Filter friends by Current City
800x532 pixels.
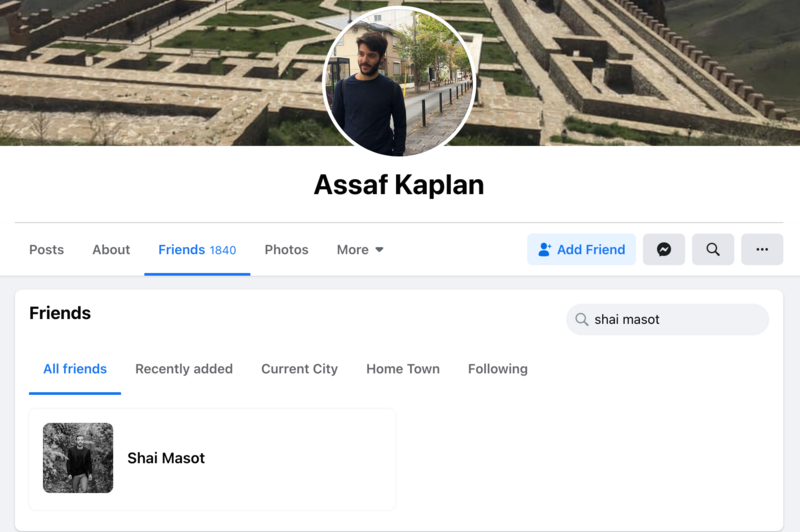pos(299,369)
